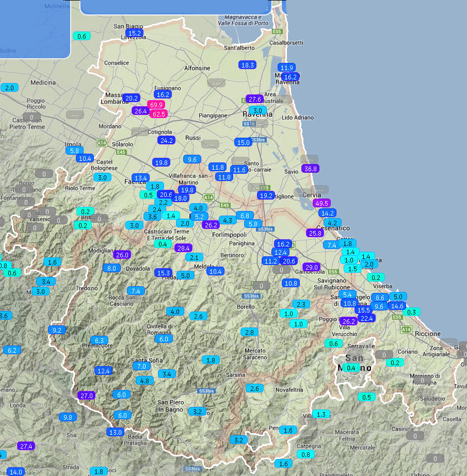Open the 15.2 marker at San Biagio
The width and height of the screenshot is (467, 476).
[134, 34]
